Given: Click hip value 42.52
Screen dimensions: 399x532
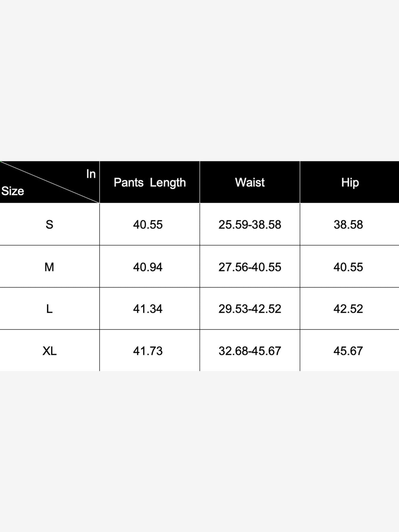Looking at the screenshot, I should (348, 309).
